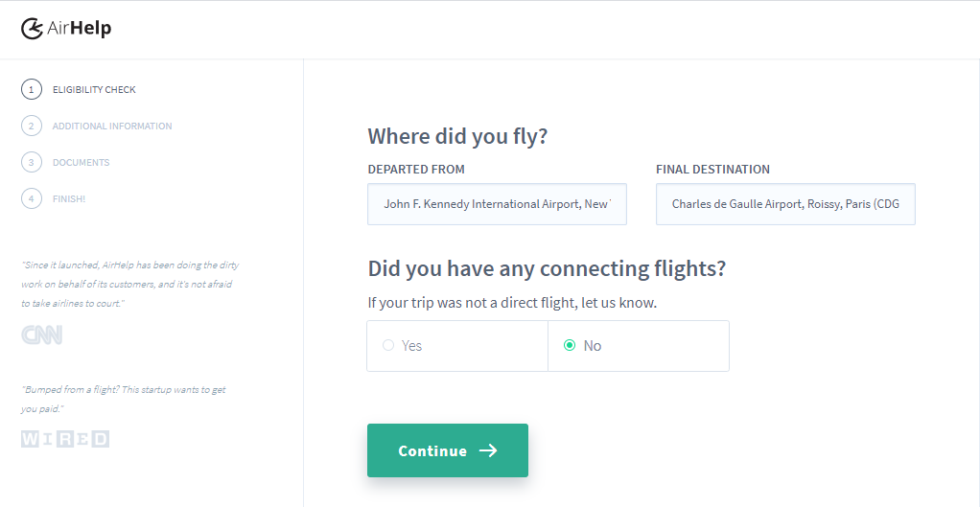980x507 pixels.
Task: Click the WIRED testimonial quote
Action: click(x=125, y=399)
